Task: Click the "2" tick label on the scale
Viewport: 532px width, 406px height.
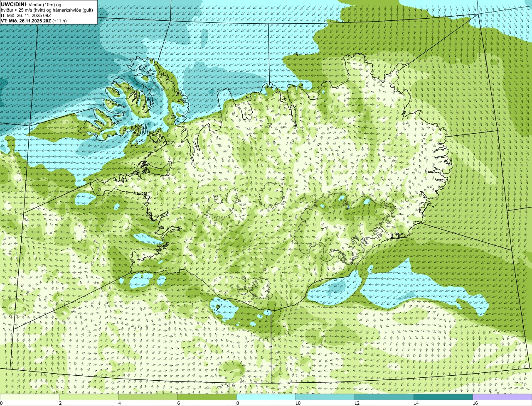Action: click(x=61, y=403)
